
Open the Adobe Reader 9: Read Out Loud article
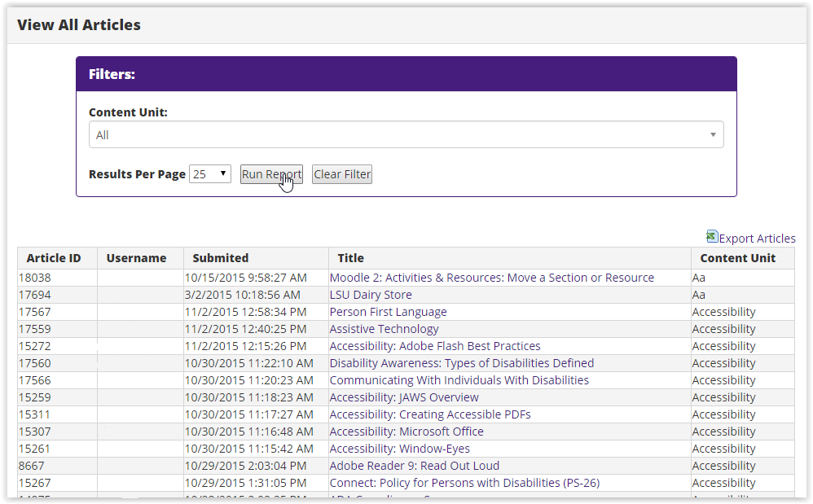click(414, 465)
